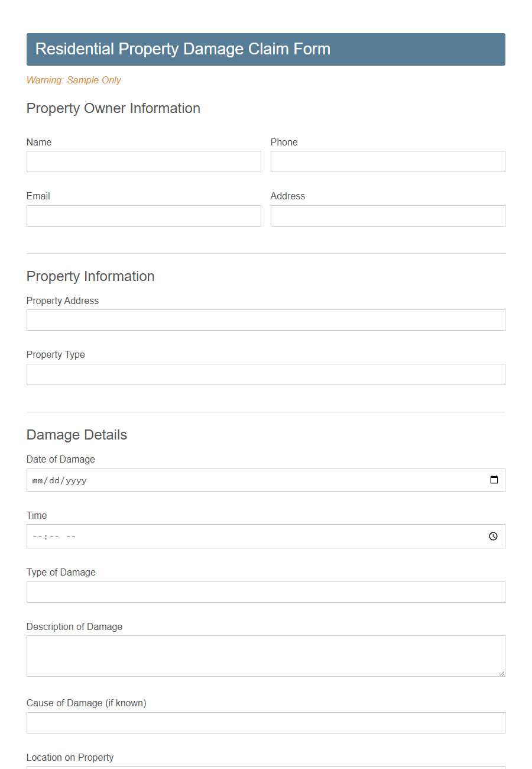Click the Property Owner Information heading
The image size is (532, 769).
pos(113,108)
